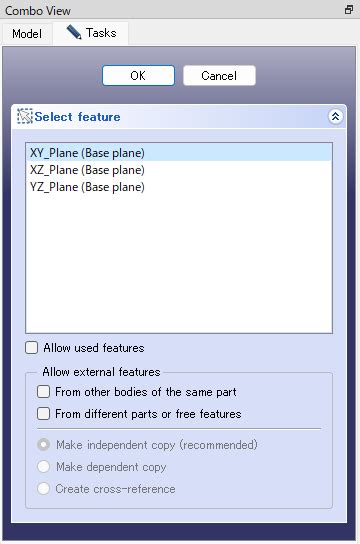Pick YZ_Plane (Base plane) item

pyautogui.click(x=179, y=187)
